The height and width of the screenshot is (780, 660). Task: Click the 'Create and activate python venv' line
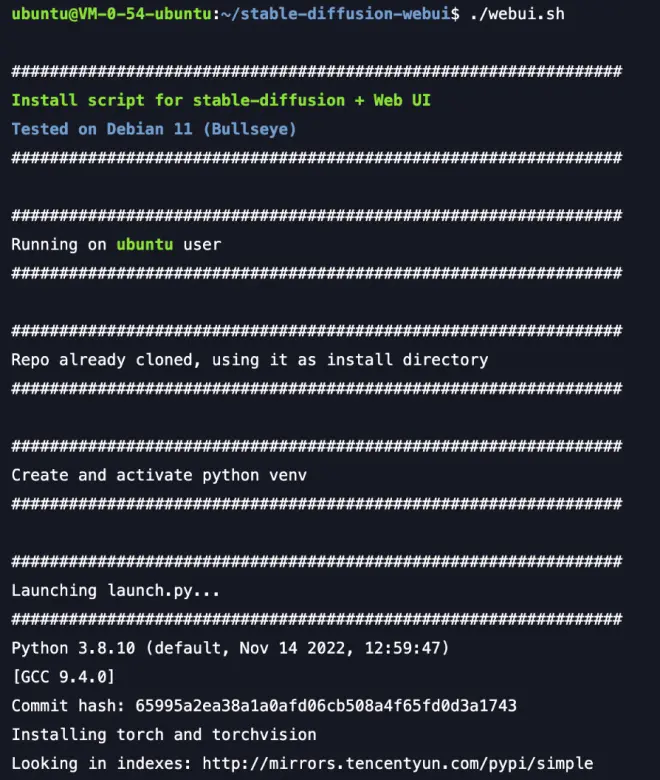click(x=159, y=476)
